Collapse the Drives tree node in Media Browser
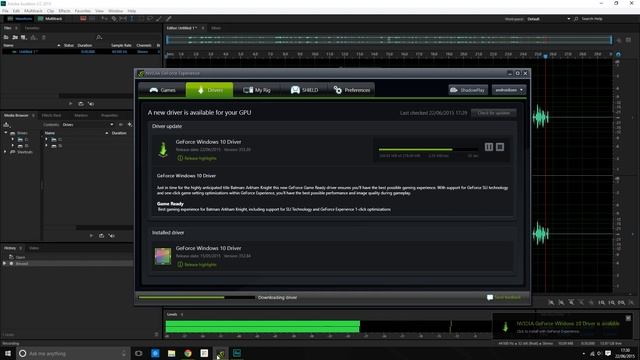 click(x=6, y=133)
